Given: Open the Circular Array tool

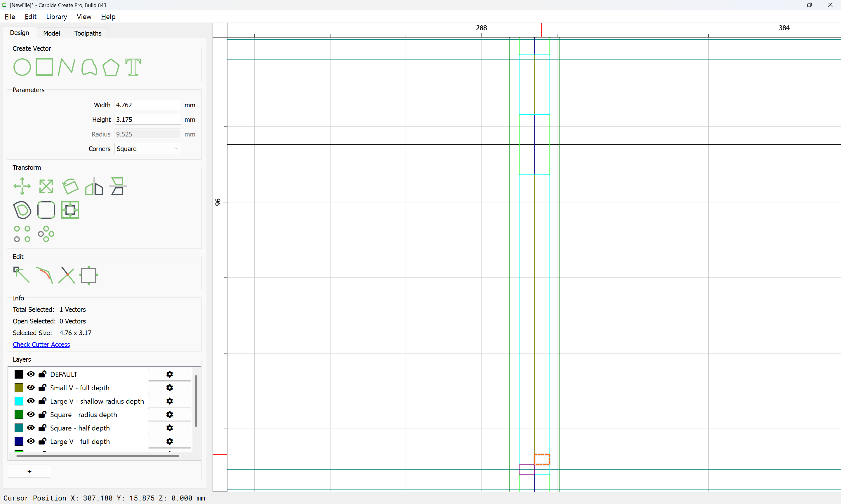Looking at the screenshot, I should point(46,234).
